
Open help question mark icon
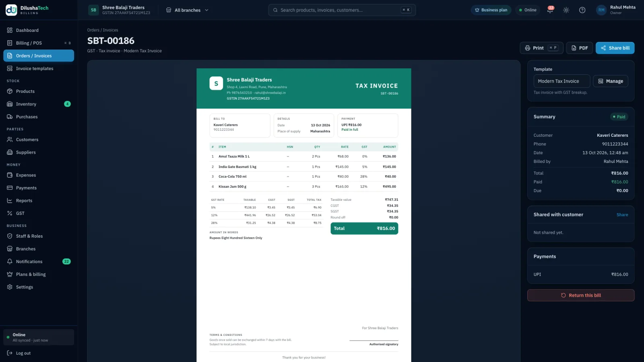tap(582, 10)
